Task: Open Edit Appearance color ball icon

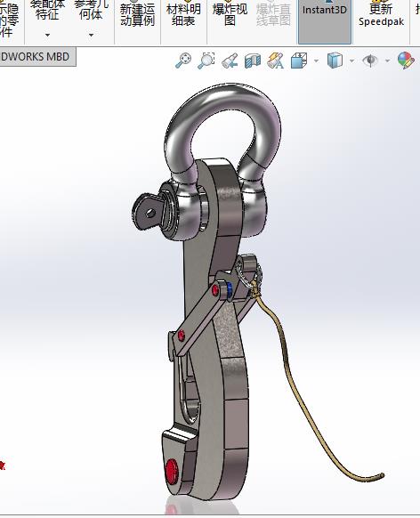Action: [406, 61]
